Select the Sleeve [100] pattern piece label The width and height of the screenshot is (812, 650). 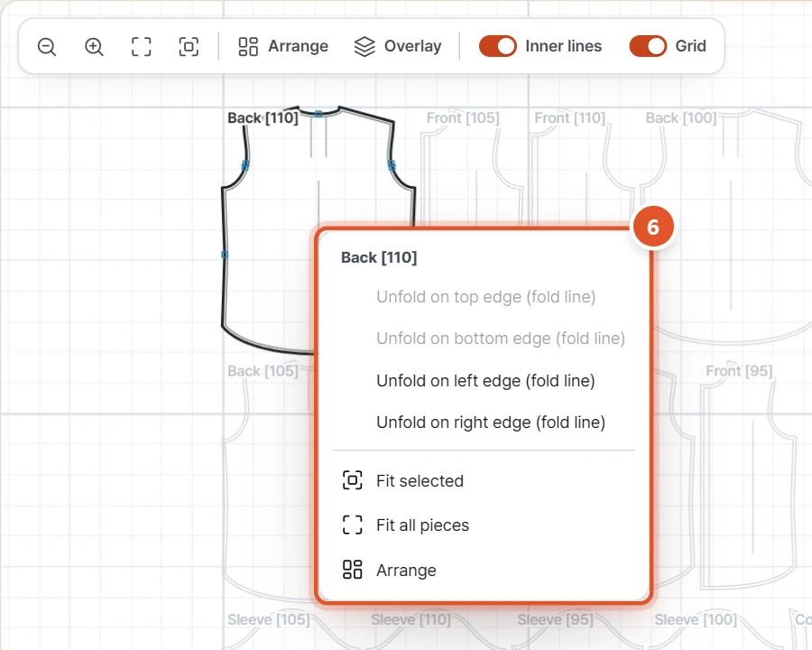pyautogui.click(x=696, y=619)
